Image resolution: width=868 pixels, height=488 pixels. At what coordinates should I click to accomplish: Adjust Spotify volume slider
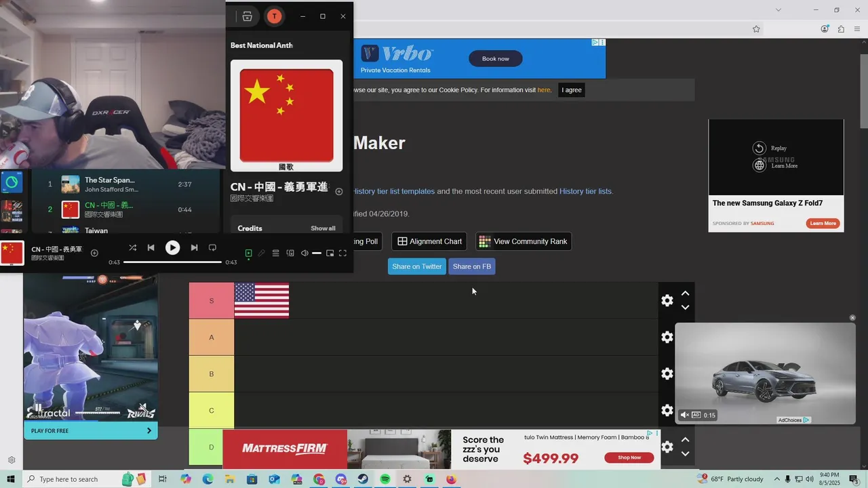pyautogui.click(x=317, y=253)
